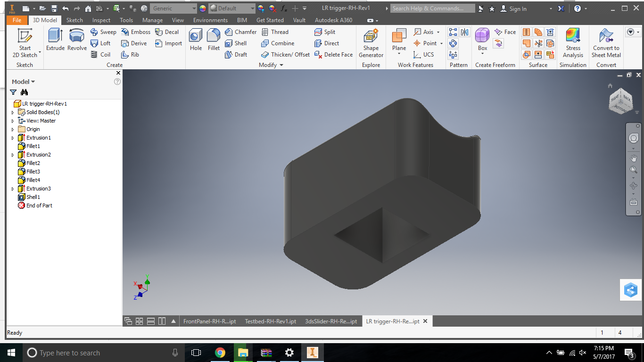Open the Shape Generator
The height and width of the screenshot is (362, 644).
click(x=371, y=43)
